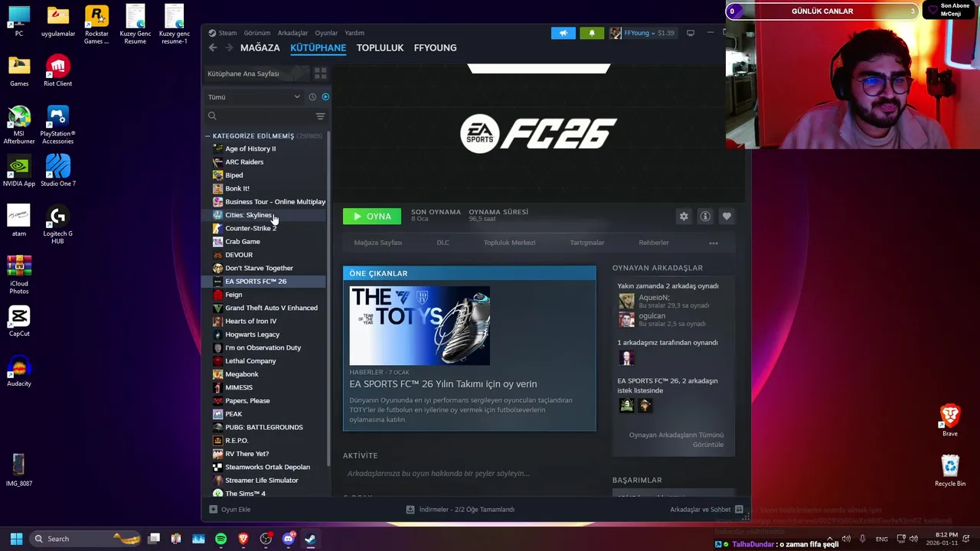980x551 pixels.
Task: Open the Mağaza Sayfası link
Action: (377, 243)
